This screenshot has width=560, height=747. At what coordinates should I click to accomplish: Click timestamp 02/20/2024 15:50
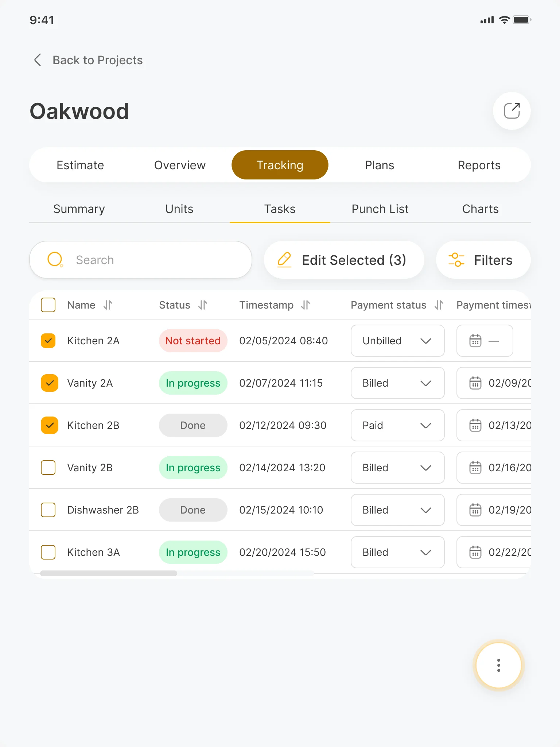(283, 552)
